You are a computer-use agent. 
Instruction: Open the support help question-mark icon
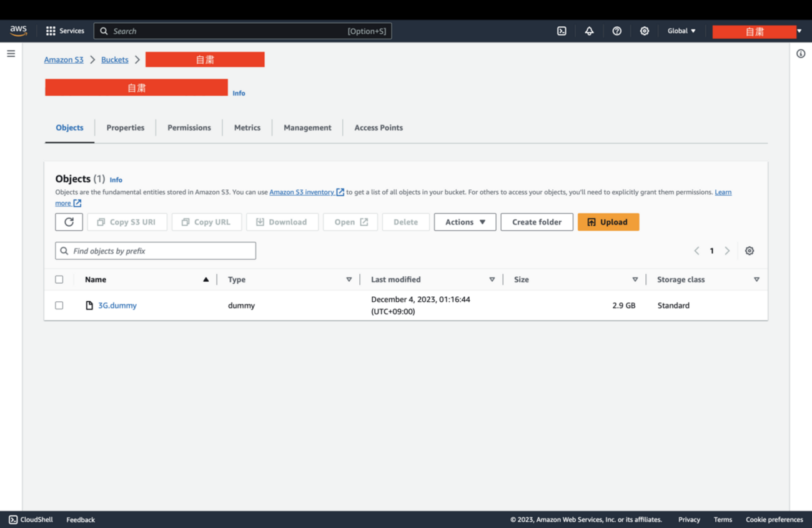click(616, 31)
